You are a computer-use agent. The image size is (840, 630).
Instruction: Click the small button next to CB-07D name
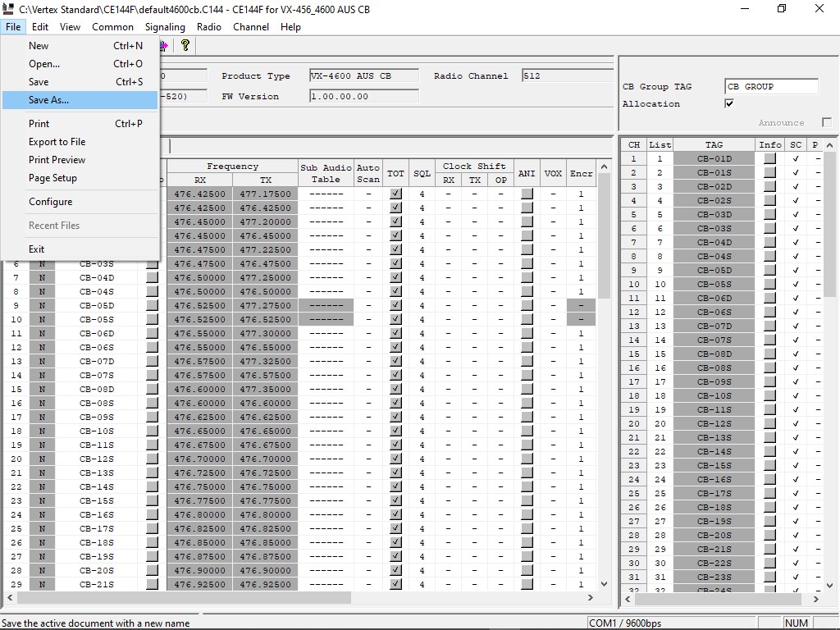[x=152, y=361]
